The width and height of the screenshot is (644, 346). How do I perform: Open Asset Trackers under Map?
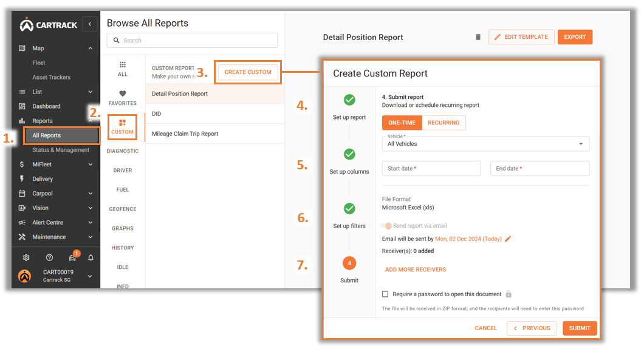[x=52, y=77]
